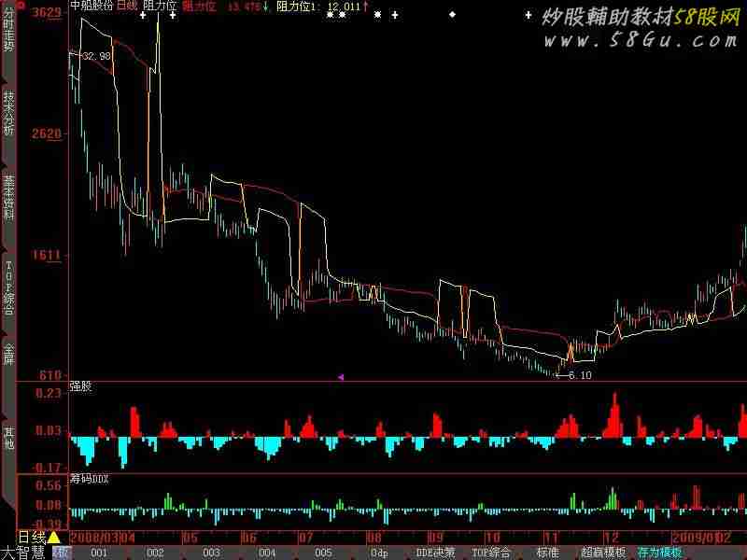Click the 筹码DDX indicator panel title
Image resolution: width=747 pixels, height=560 pixels.
[89, 479]
